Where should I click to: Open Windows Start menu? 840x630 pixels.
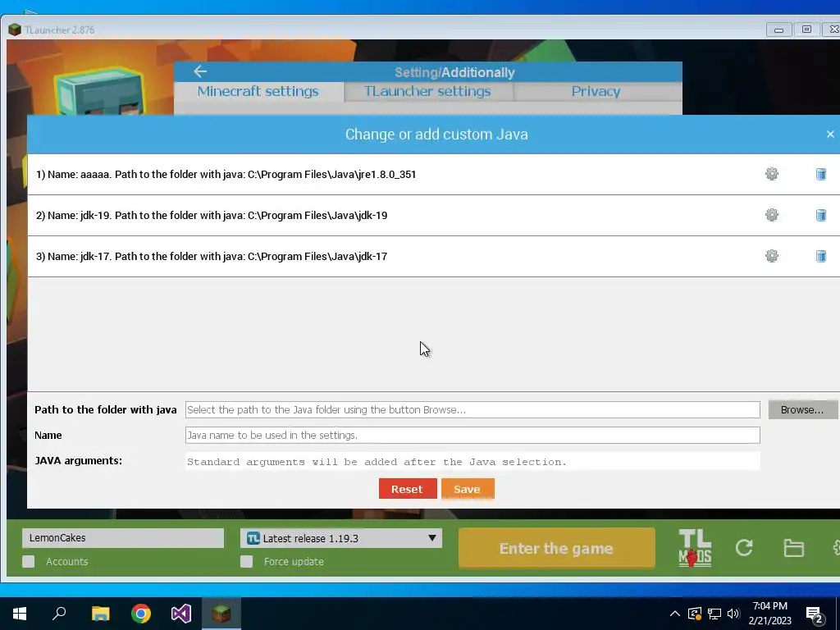(20, 614)
